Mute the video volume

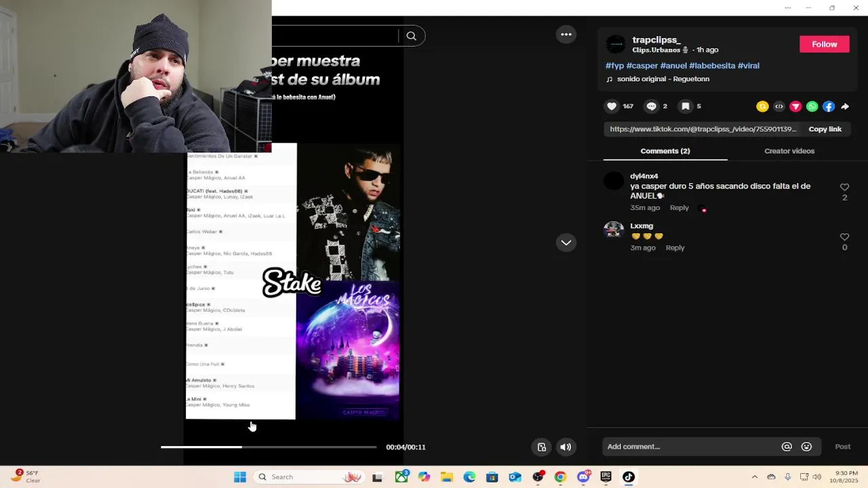(x=566, y=447)
